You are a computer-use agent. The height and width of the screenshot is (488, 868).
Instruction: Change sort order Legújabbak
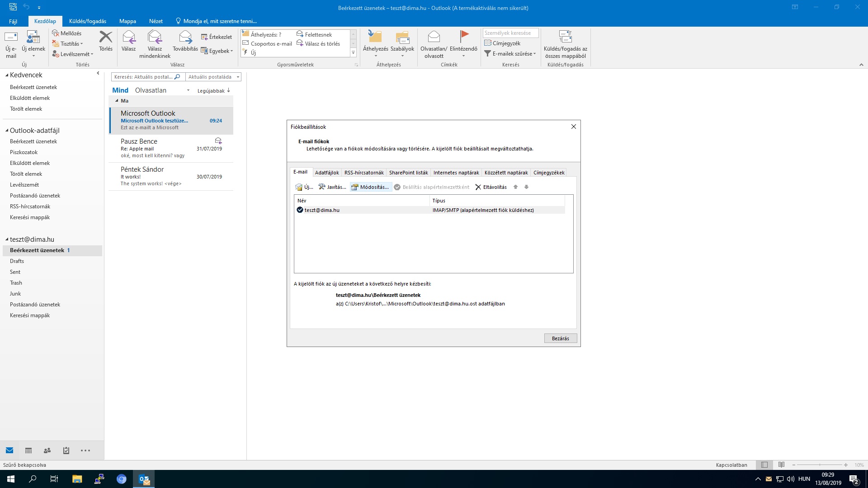214,91
